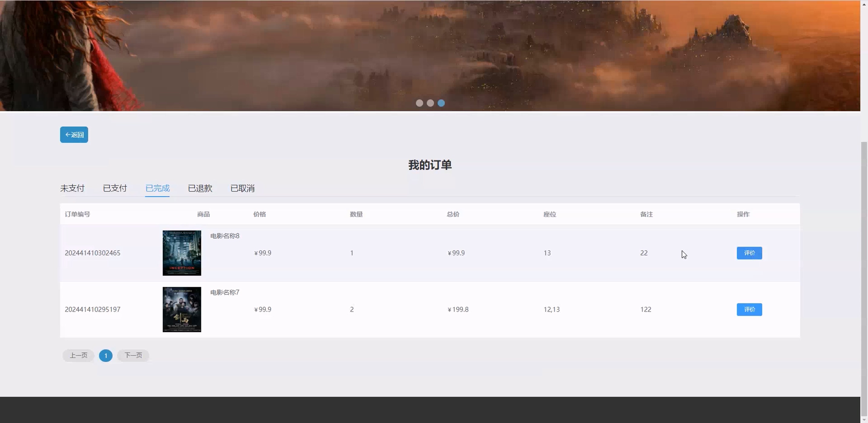Select page 1 in pagination

[105, 356]
